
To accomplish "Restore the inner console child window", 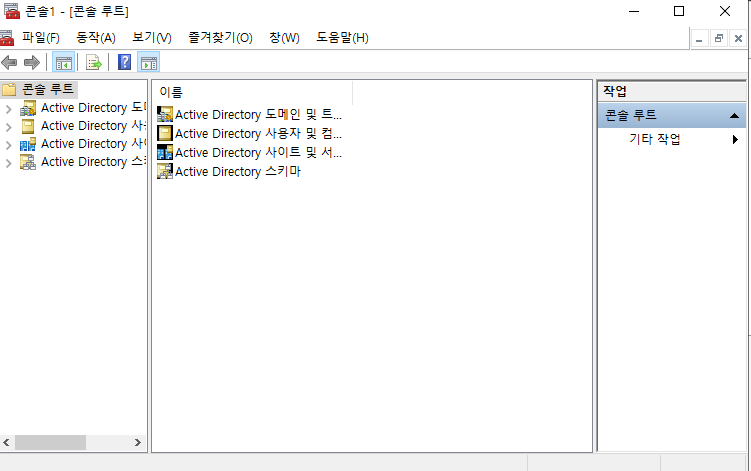I will click(718, 39).
